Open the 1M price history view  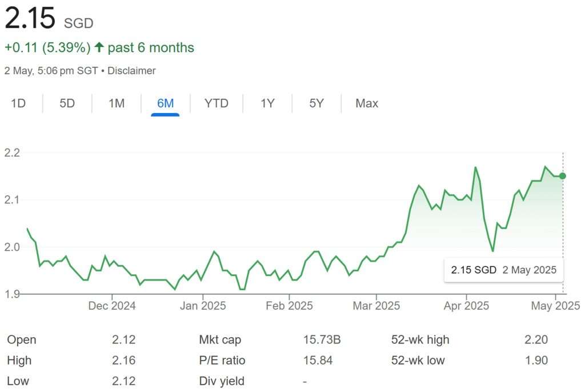(x=115, y=103)
